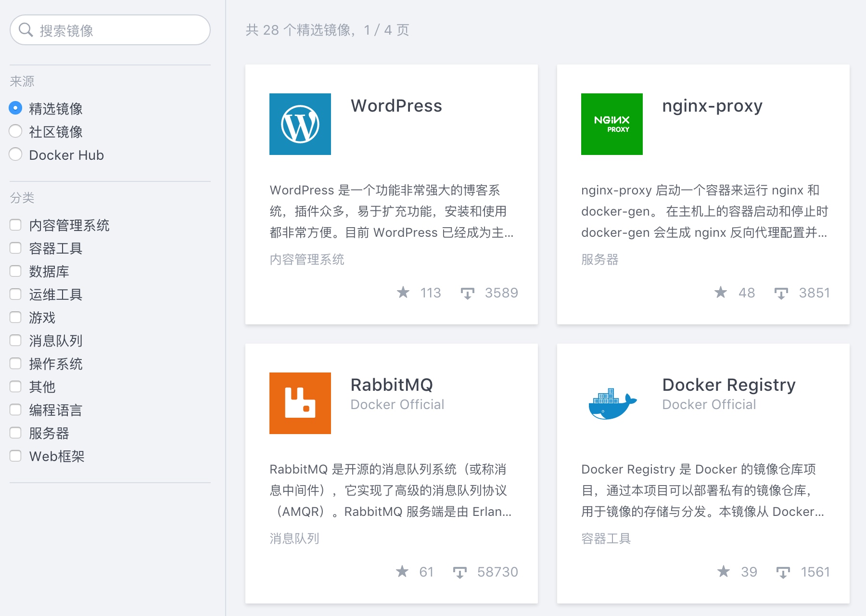Click the star icon on RabbitMQ card
The height and width of the screenshot is (616, 866).
tap(402, 571)
